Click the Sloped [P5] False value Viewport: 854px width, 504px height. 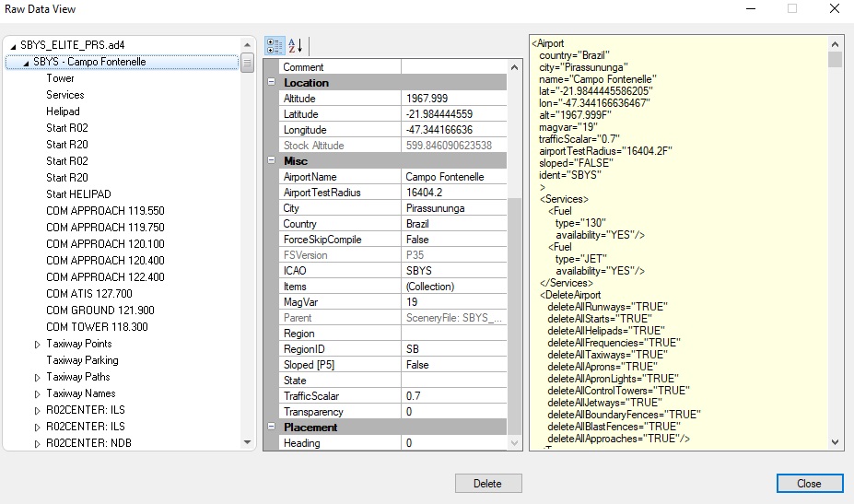[x=453, y=365]
